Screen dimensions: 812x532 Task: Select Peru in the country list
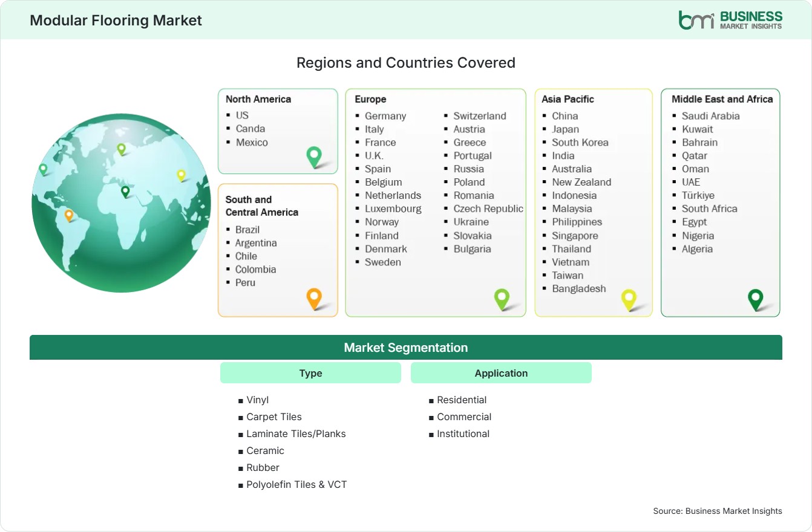[245, 282]
